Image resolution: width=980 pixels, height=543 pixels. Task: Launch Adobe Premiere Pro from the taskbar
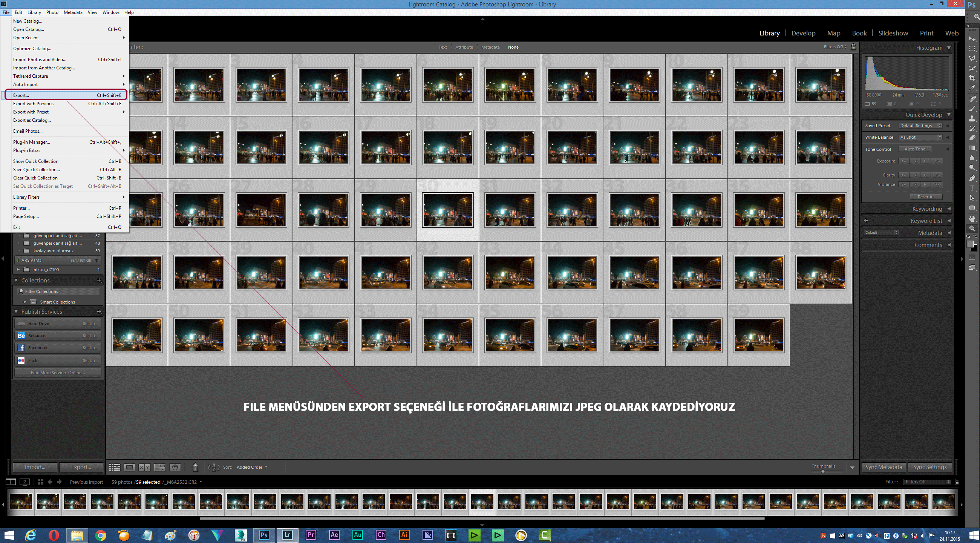[x=311, y=535]
